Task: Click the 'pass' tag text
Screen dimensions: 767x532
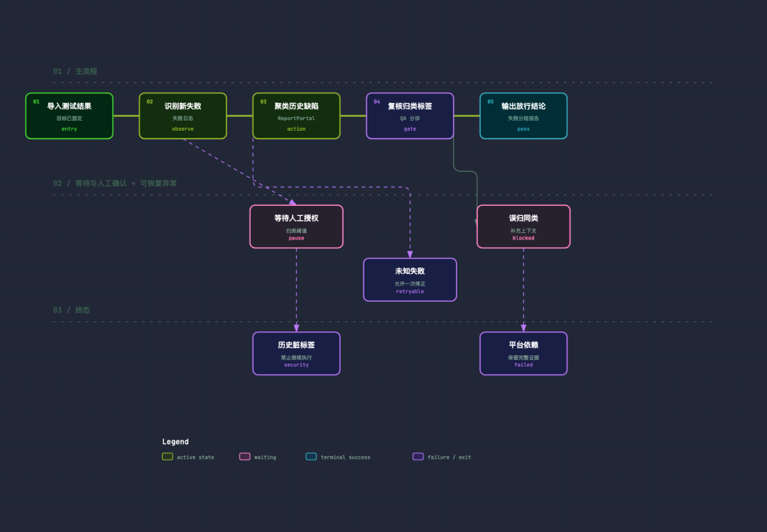Action: [x=523, y=129]
